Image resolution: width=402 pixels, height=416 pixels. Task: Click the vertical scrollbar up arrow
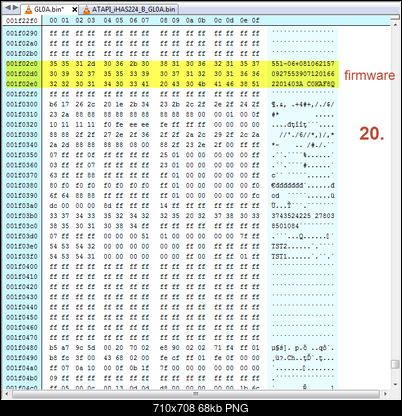(395, 25)
